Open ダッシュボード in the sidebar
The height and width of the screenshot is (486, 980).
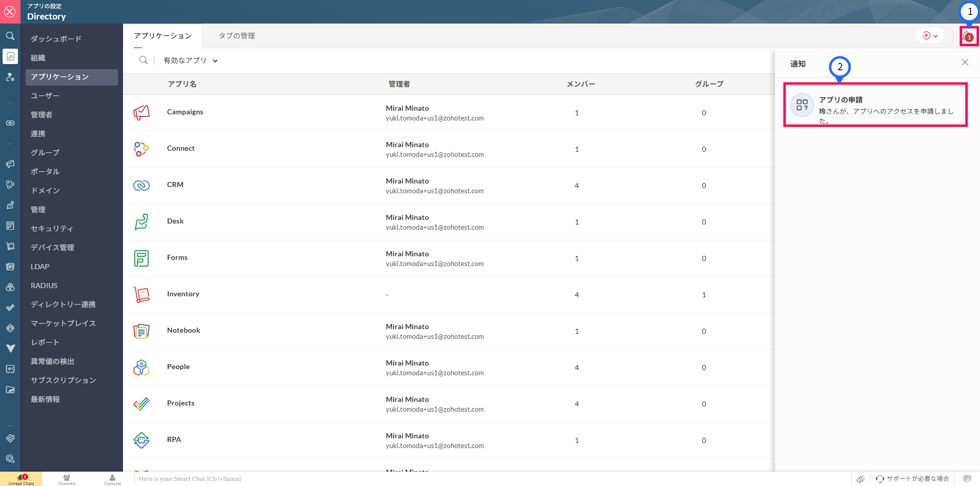pyautogui.click(x=72, y=39)
